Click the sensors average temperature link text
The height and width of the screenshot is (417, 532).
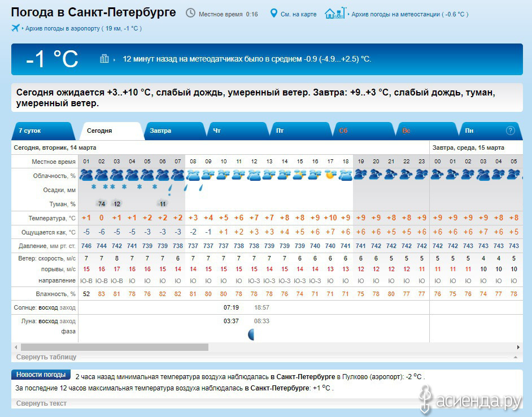click(x=247, y=59)
